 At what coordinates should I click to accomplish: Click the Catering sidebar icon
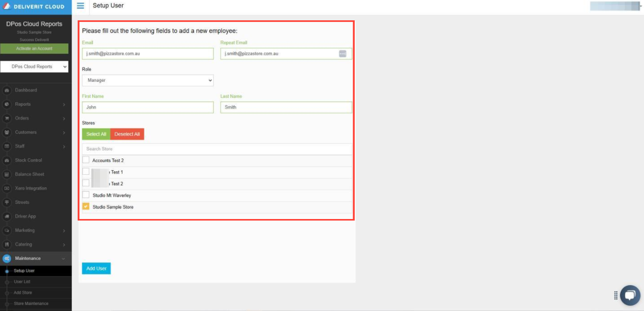coord(7,244)
